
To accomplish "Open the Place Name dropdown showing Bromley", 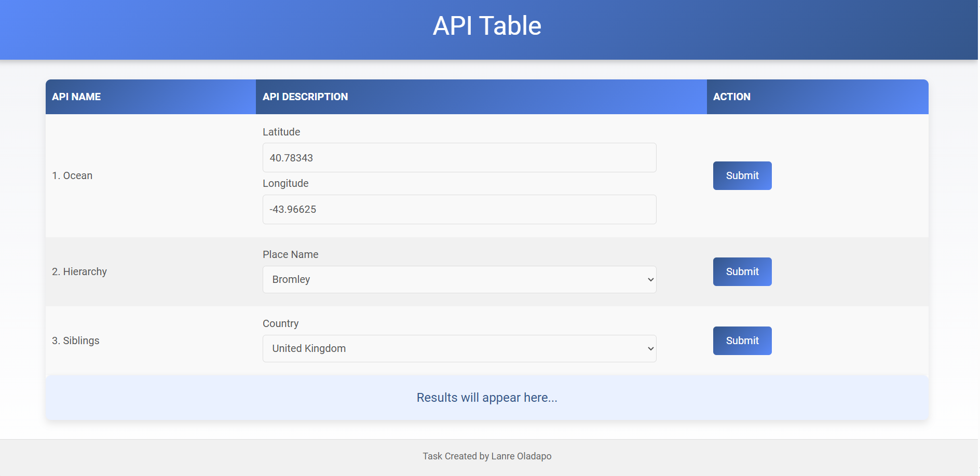I will [459, 280].
